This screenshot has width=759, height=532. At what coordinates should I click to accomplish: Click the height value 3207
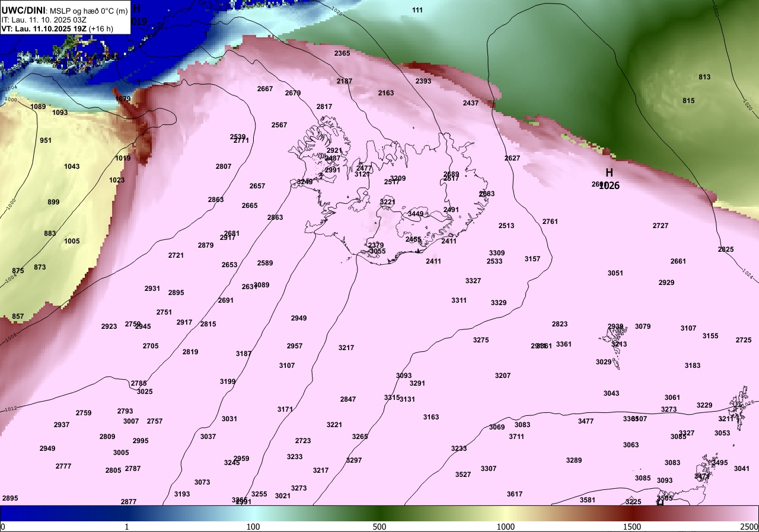503,376
